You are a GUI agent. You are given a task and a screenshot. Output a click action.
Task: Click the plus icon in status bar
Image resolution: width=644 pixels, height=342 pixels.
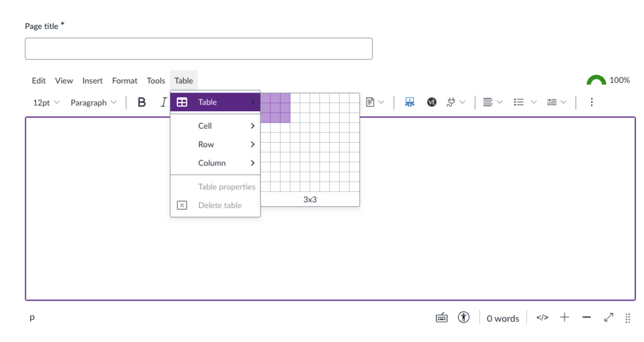pos(565,317)
